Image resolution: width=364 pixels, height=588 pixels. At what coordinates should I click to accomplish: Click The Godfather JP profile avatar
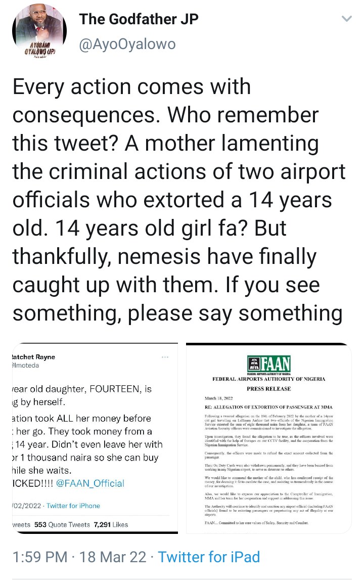click(x=38, y=33)
